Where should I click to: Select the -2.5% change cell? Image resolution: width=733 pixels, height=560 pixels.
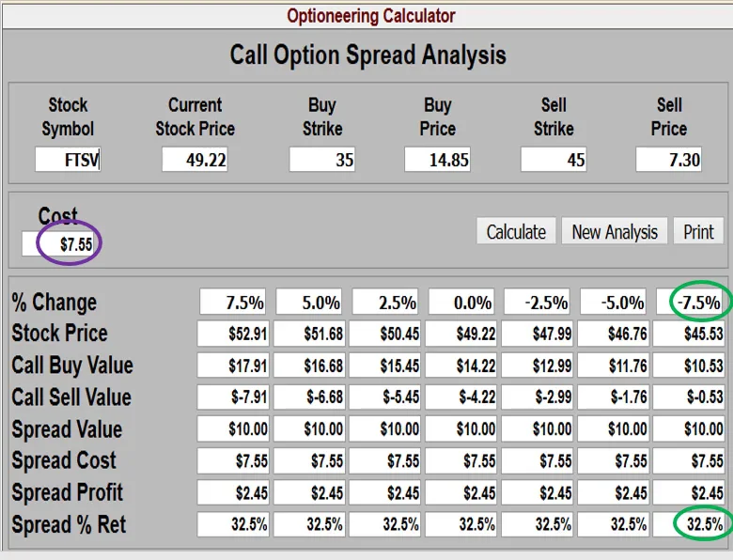tap(538, 303)
